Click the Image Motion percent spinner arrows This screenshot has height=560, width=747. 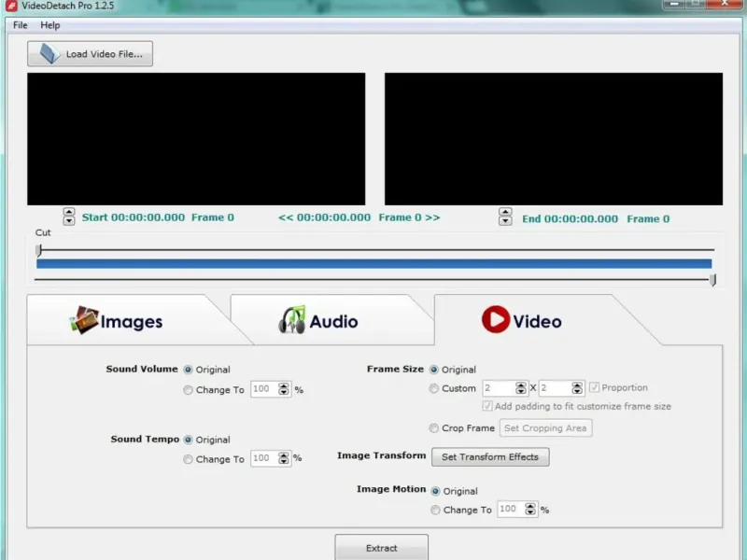pos(530,509)
